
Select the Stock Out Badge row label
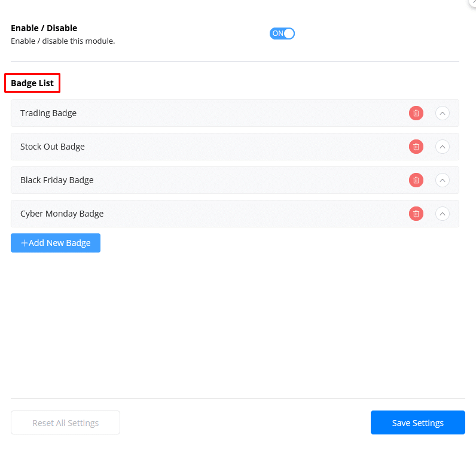point(53,147)
